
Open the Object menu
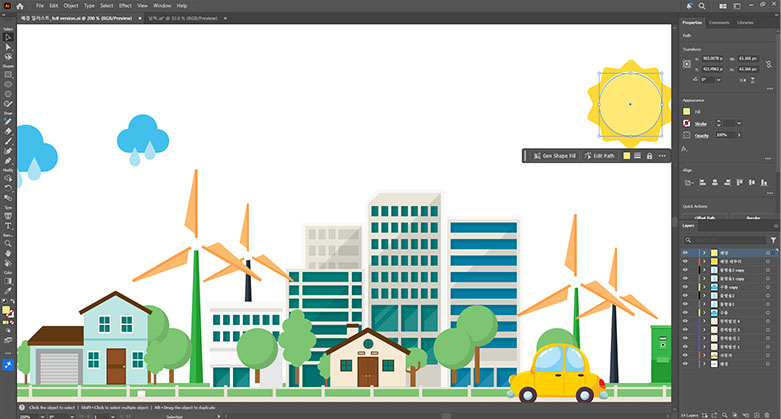coord(71,6)
